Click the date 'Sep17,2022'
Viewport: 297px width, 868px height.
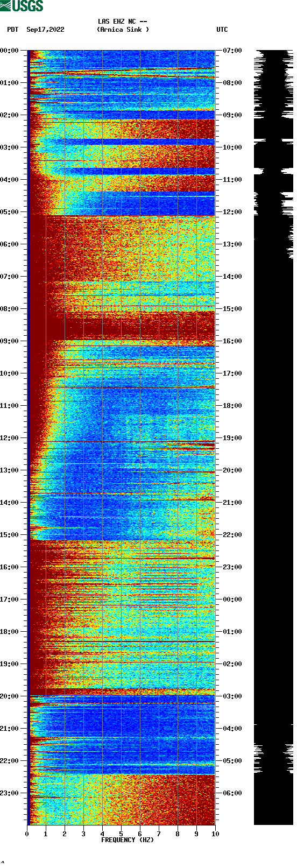click(45, 30)
